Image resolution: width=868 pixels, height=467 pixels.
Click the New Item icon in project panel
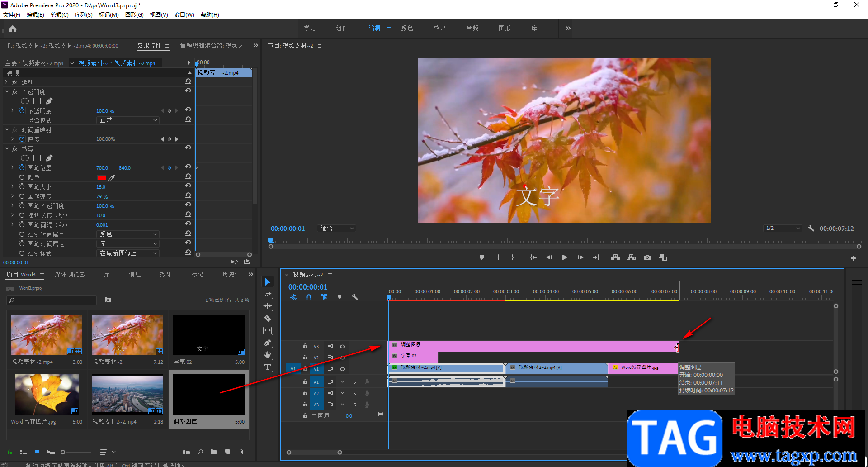(227, 452)
